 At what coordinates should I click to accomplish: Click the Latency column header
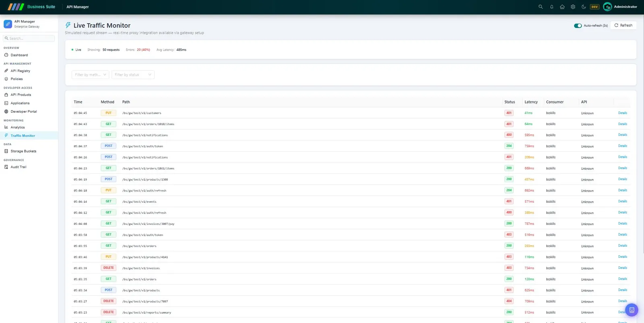tap(531, 102)
